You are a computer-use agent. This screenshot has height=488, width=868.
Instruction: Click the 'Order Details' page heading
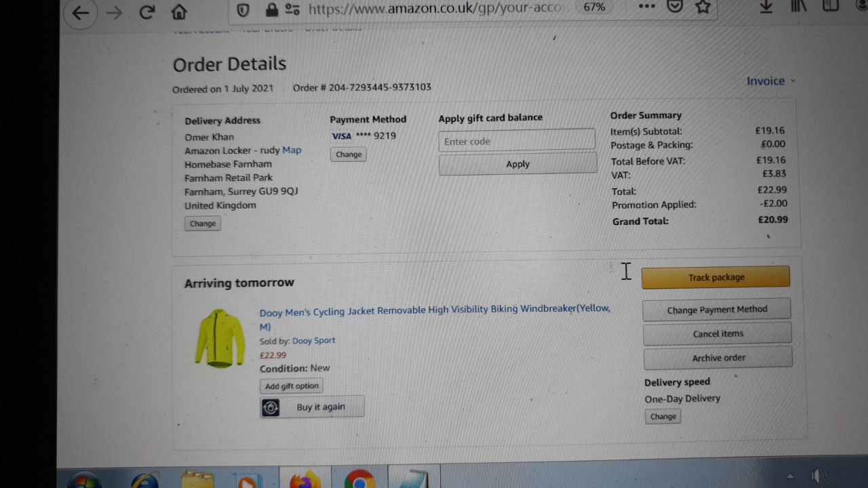click(x=229, y=64)
